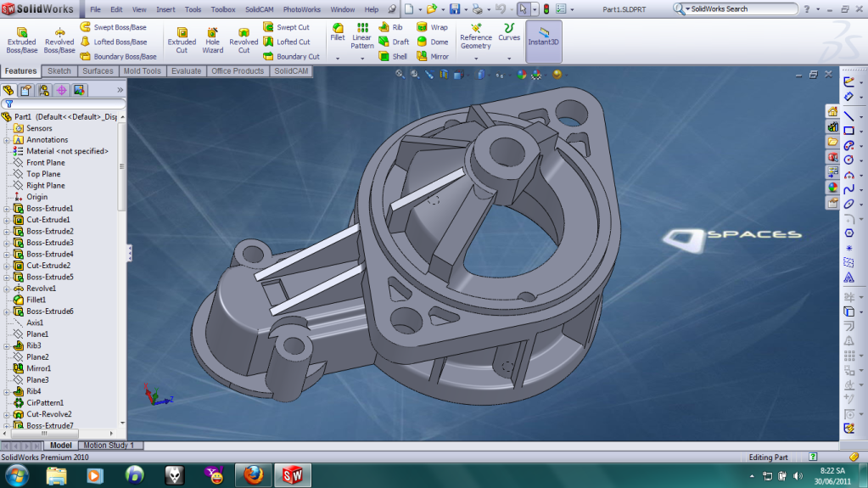Select the Boundary Cut tool
The image size is (868, 488).
click(291, 57)
